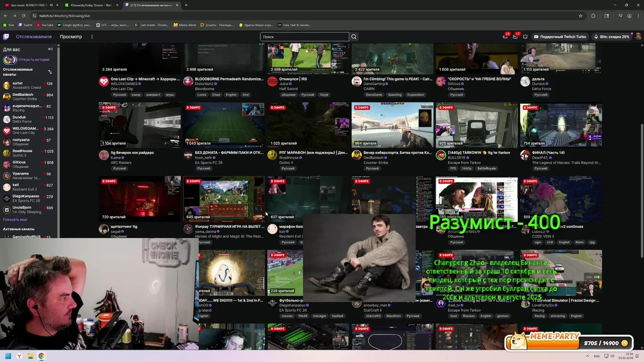Open the three-dot More menu beside Просмотр
This screenshot has width=644, height=362.
pyautogui.click(x=92, y=37)
